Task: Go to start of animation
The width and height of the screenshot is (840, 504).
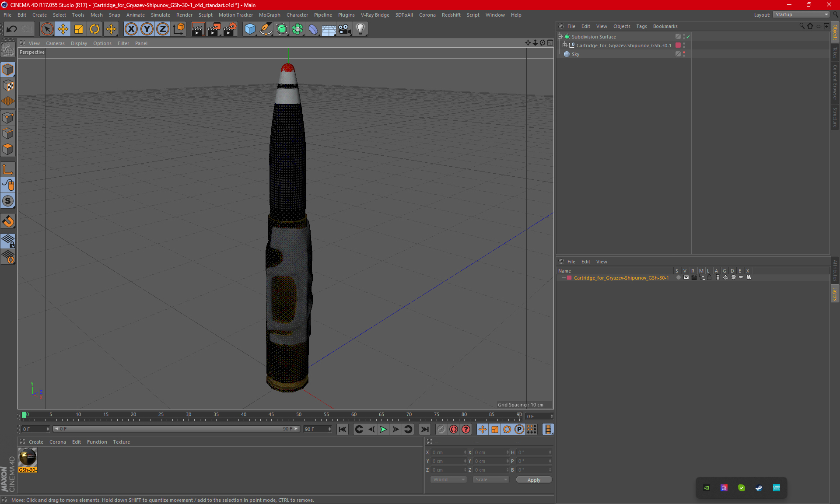Action: pyautogui.click(x=342, y=429)
